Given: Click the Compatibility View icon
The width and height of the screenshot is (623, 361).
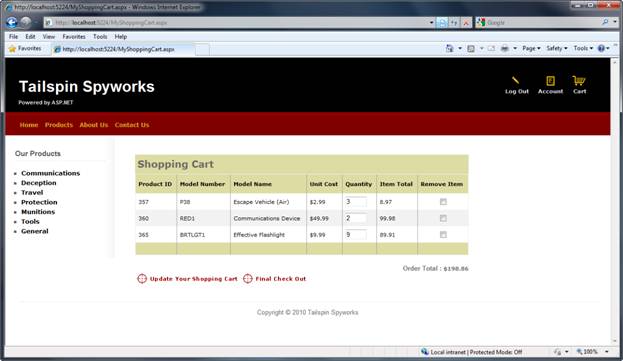Looking at the screenshot, I should coord(442,23).
